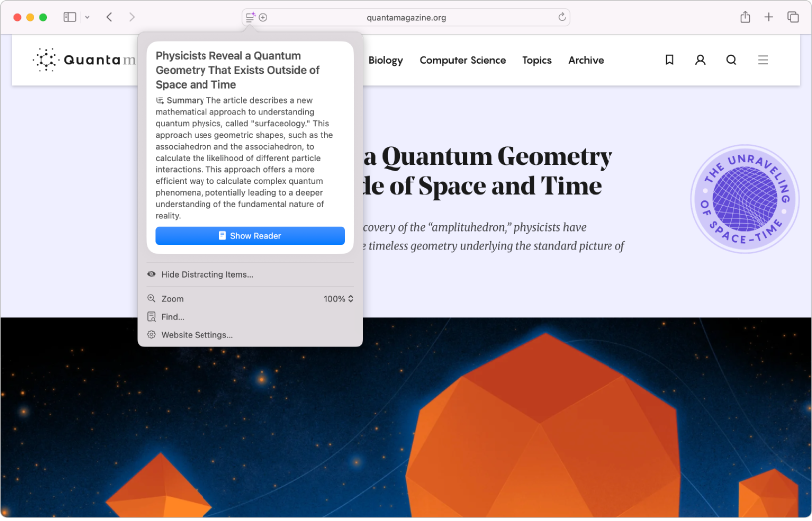Click the bookmark icon on Quanta header
Viewport: 812px width, 521px height.
[x=669, y=60]
